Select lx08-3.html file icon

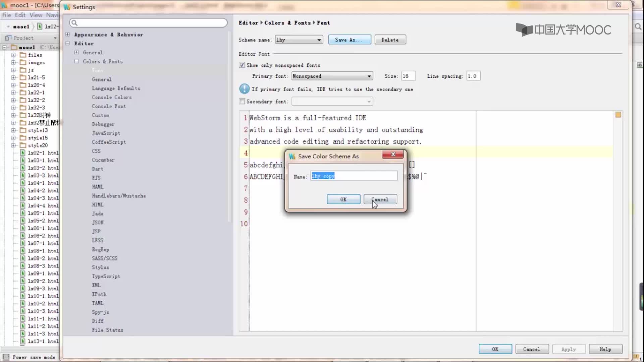23,266
